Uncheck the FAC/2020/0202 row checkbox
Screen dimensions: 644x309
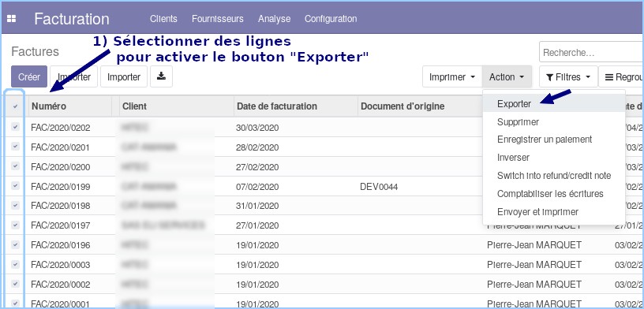15,127
